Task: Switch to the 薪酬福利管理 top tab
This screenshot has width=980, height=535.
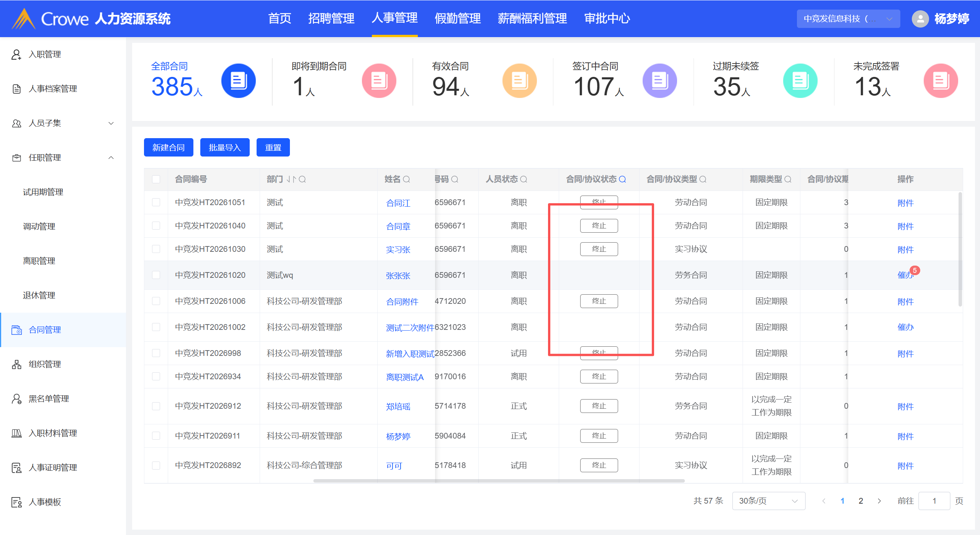Action: 532,18
